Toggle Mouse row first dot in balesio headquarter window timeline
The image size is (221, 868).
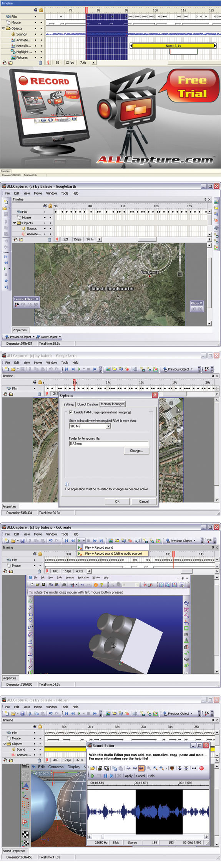pyautogui.click(x=45, y=217)
